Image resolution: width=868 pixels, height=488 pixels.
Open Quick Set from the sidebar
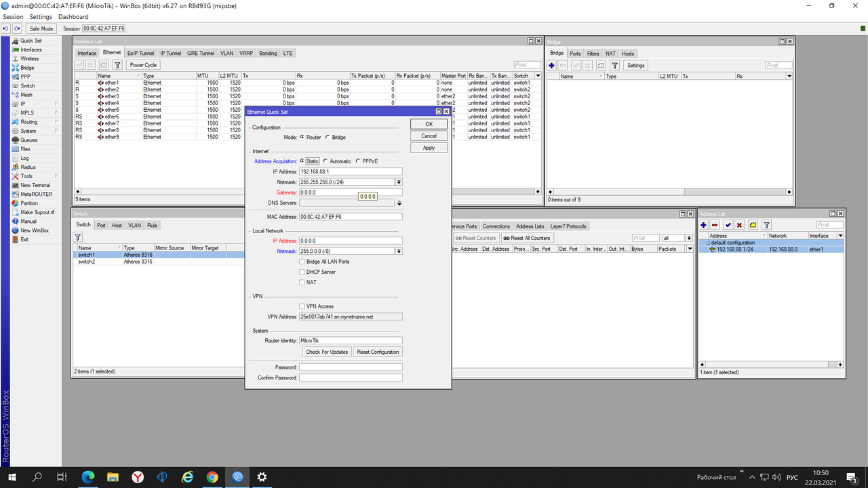[x=31, y=41]
